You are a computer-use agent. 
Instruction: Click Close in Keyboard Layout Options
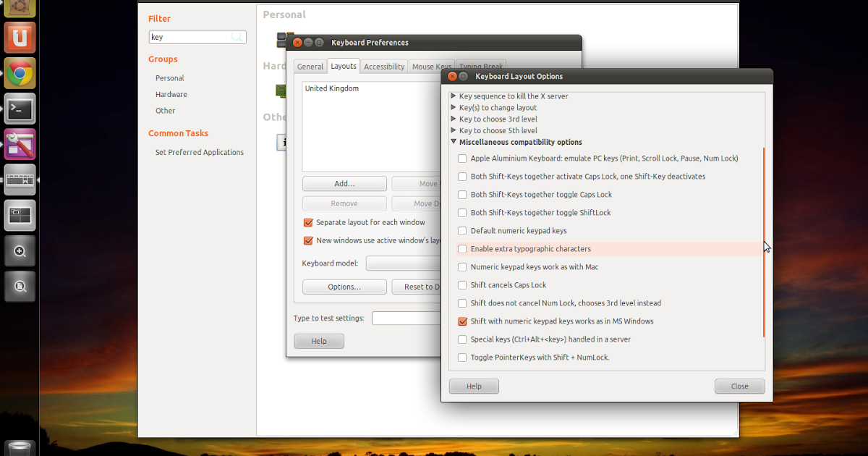pyautogui.click(x=739, y=387)
